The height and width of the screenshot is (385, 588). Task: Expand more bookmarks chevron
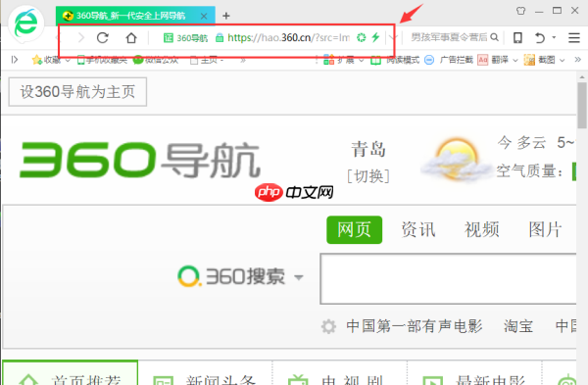click(x=243, y=60)
